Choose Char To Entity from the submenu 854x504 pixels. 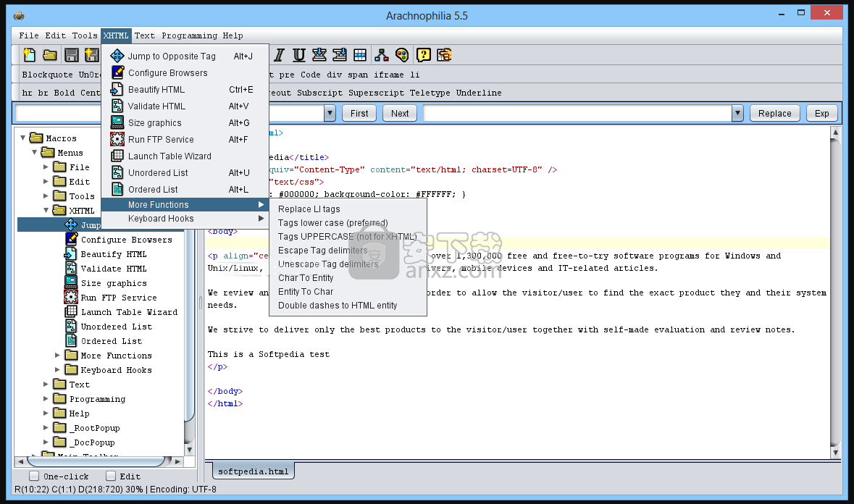[348, 277]
